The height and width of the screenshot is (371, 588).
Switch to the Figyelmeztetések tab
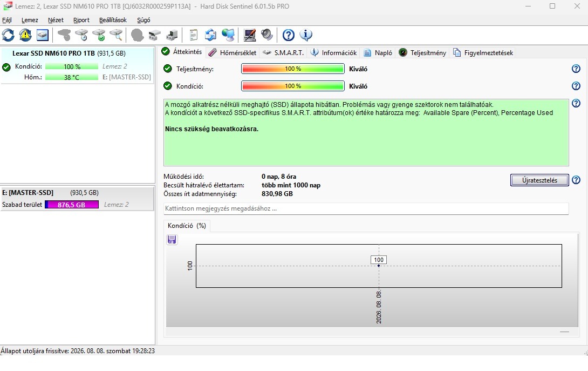(x=483, y=52)
